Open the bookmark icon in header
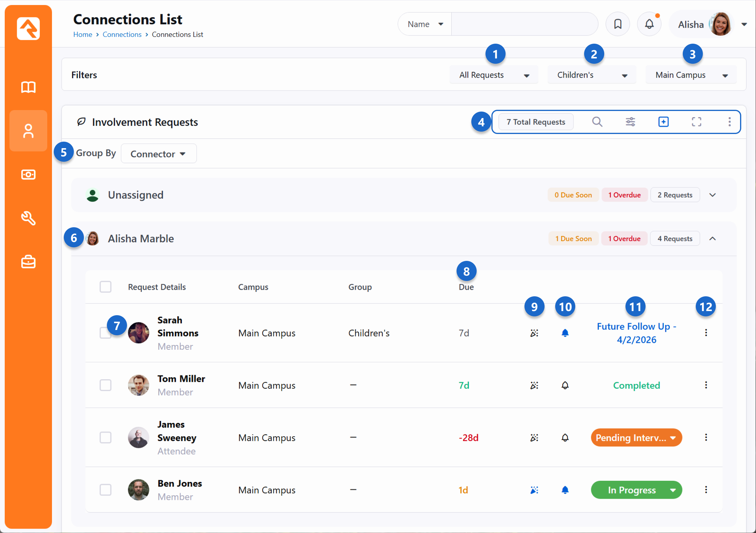The image size is (756, 533). click(x=617, y=24)
